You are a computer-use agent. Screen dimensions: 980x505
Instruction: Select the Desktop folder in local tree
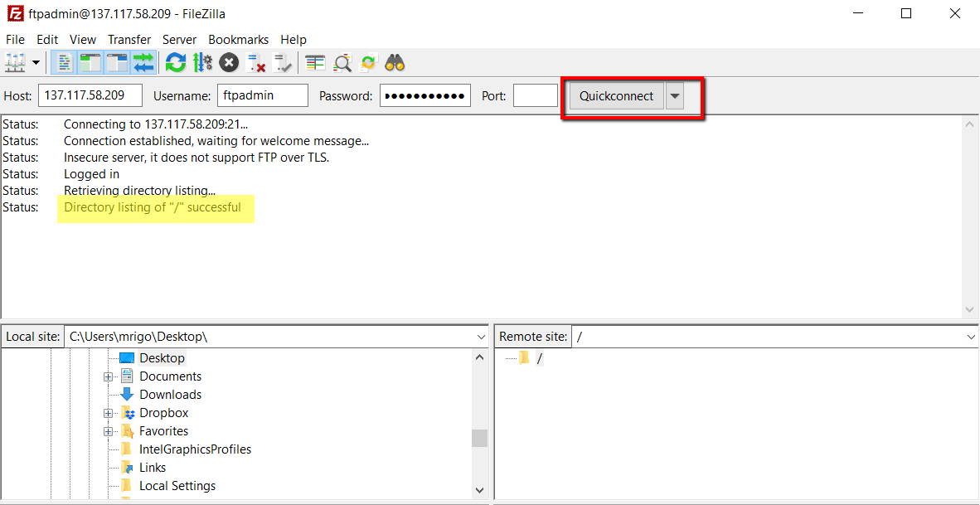coord(161,358)
